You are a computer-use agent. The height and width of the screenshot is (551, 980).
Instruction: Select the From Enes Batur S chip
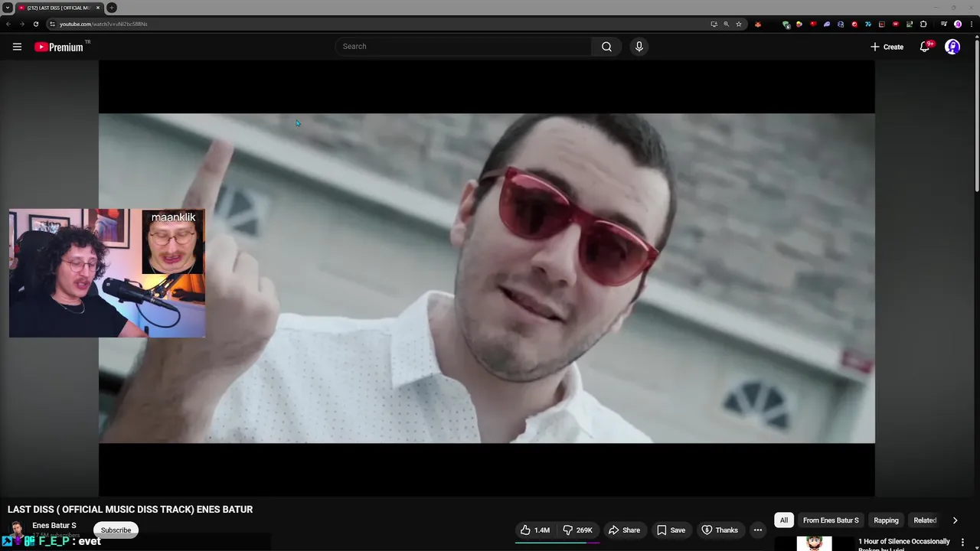(x=831, y=520)
